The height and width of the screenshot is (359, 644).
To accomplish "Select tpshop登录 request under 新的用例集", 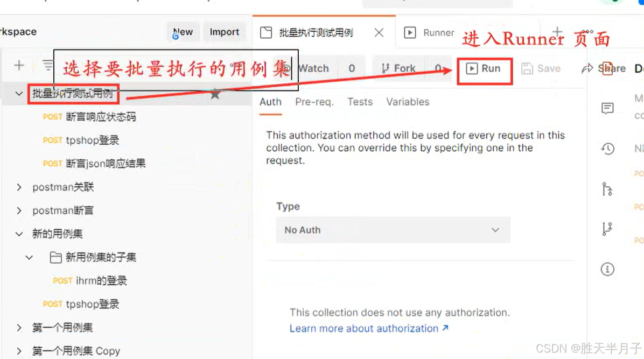I will click(81, 305).
